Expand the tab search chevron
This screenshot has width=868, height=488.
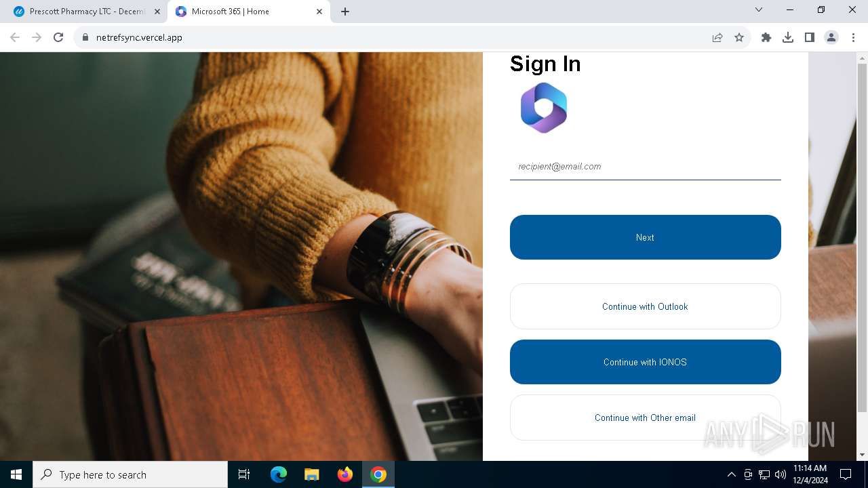pos(759,10)
